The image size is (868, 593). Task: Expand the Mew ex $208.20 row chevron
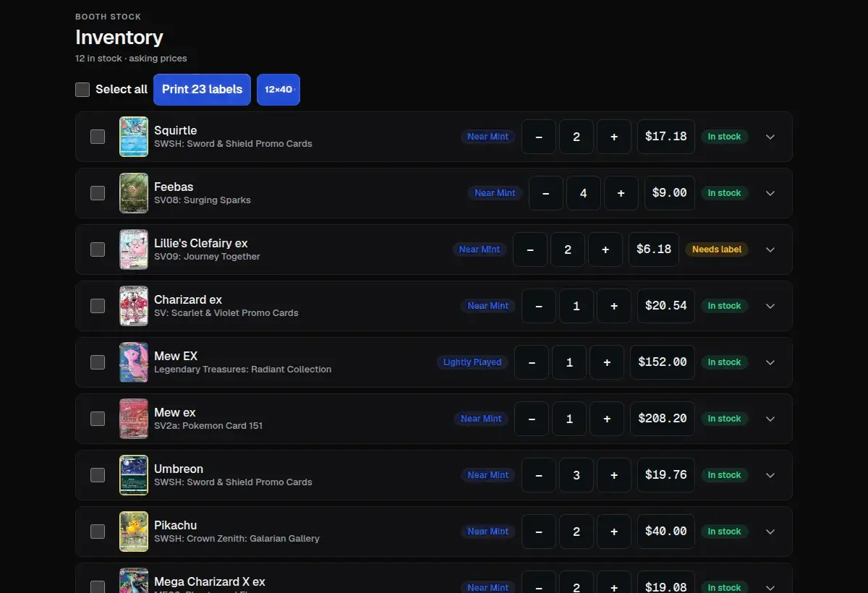point(770,419)
